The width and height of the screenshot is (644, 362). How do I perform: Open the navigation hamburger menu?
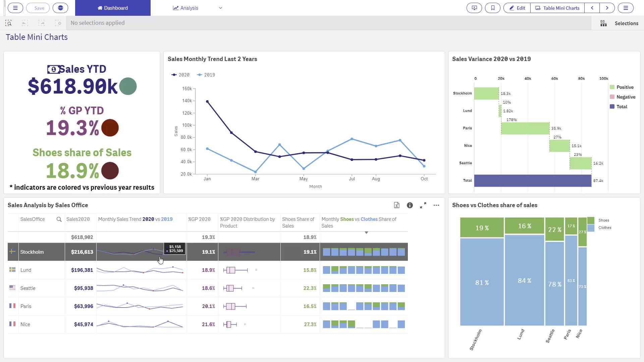coord(15,8)
